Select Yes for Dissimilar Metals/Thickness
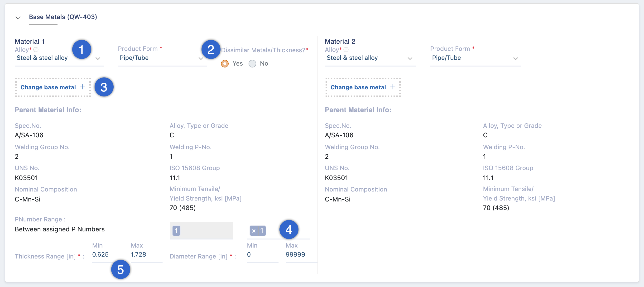Viewport: 644px width, 287px height. pos(225,64)
